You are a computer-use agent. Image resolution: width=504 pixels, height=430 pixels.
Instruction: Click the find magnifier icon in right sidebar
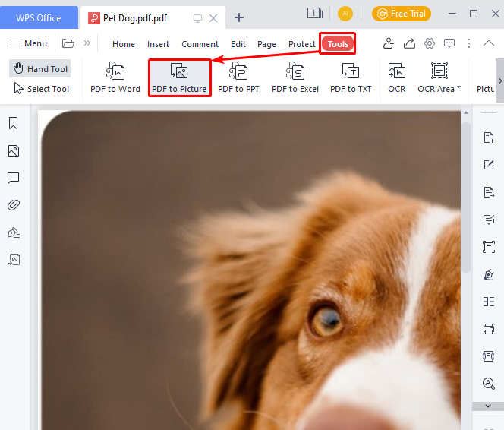click(x=489, y=384)
